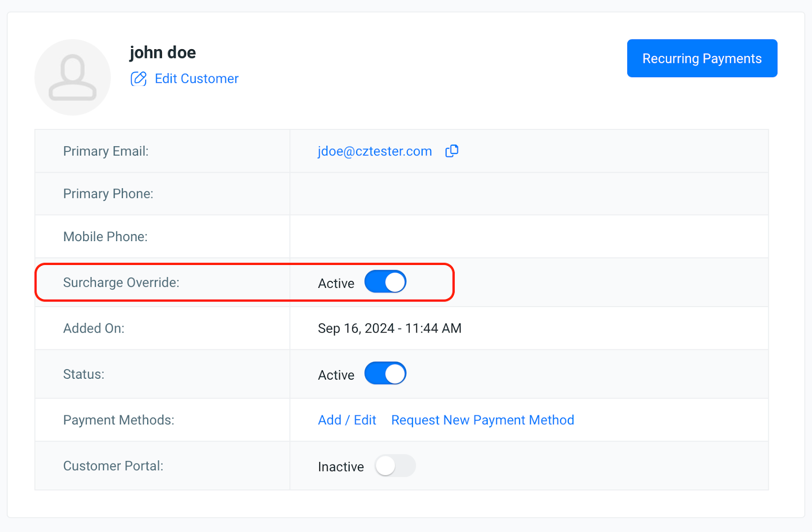Open the Edit Customer link

click(196, 79)
